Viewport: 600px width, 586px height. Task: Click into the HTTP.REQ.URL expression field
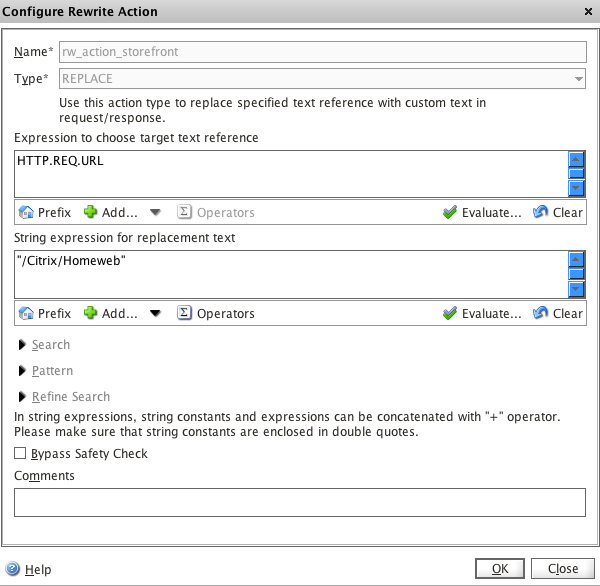point(291,174)
